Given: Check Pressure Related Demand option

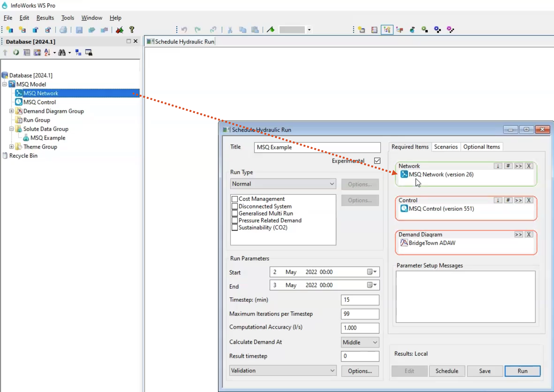Looking at the screenshot, I should coord(234,220).
